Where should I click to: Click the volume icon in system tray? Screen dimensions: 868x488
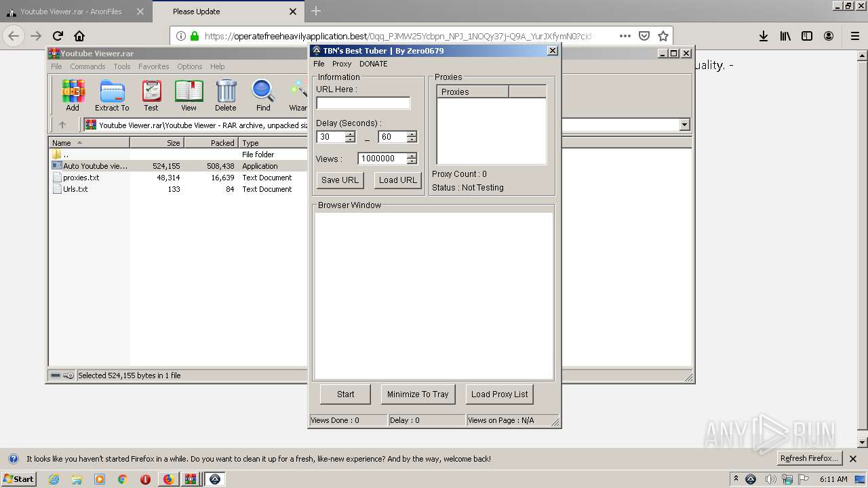(771, 479)
